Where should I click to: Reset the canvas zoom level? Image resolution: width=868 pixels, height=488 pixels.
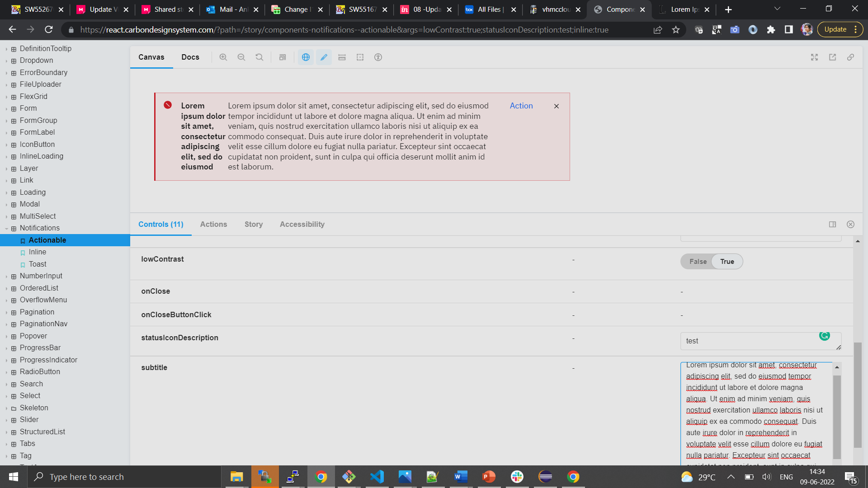click(259, 57)
